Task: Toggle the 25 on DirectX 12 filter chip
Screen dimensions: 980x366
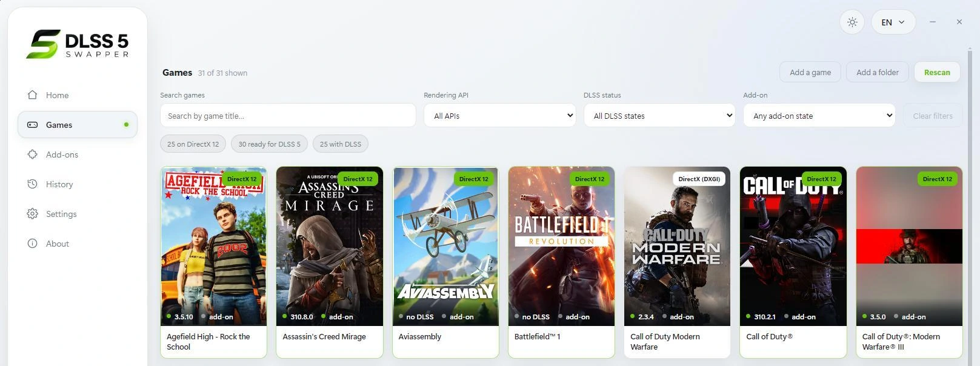Action: (193, 144)
